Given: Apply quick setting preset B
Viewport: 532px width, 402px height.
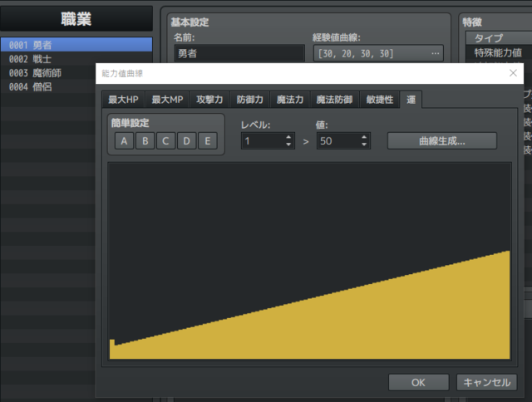Looking at the screenshot, I should click(x=145, y=141).
